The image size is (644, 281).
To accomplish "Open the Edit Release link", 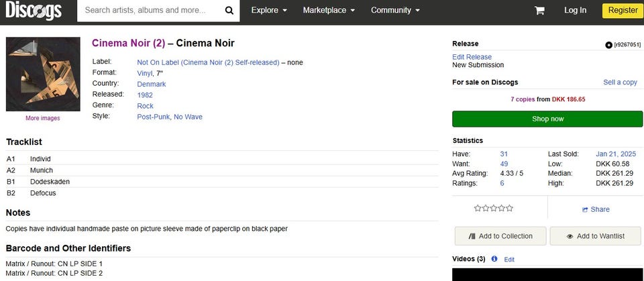I will tap(472, 57).
